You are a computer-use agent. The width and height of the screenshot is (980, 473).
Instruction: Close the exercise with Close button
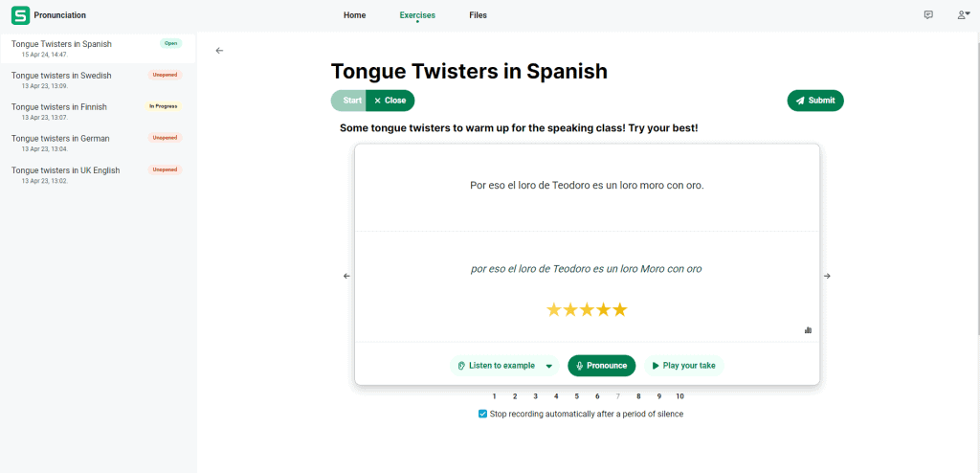pos(390,101)
